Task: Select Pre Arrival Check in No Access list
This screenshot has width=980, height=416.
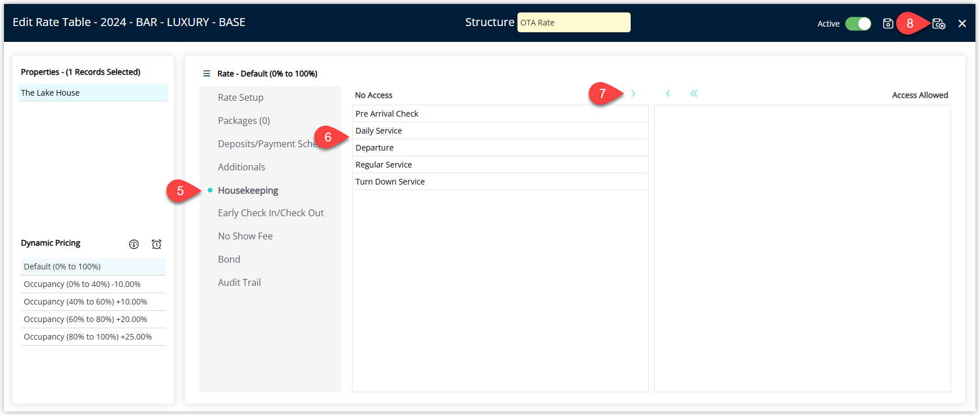Action: 500,114
